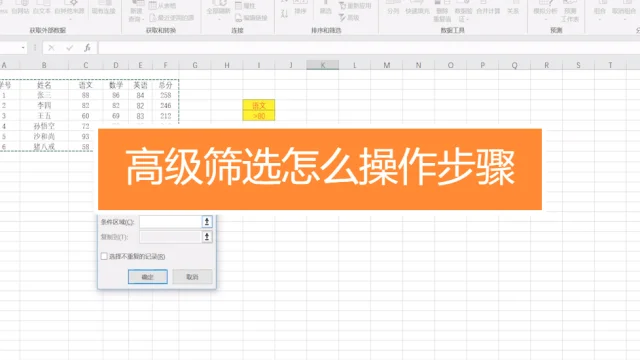Click the 关系 (Relationships) button
Viewport: 640px width, 360px height.
513,8
